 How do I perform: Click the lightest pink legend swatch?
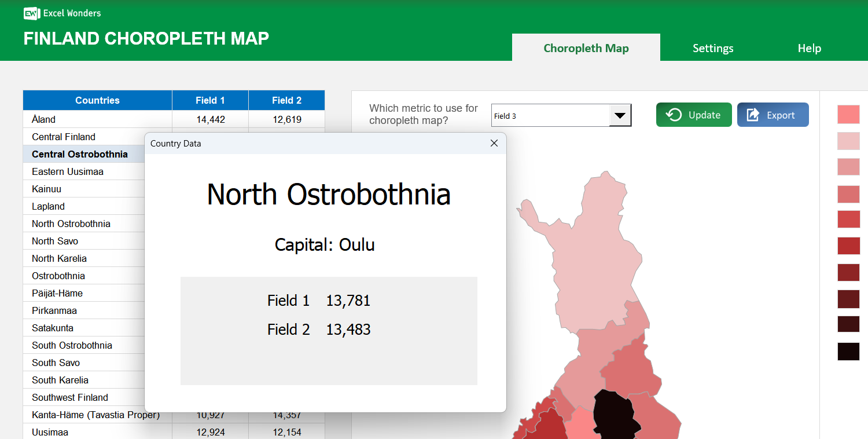[x=848, y=141]
